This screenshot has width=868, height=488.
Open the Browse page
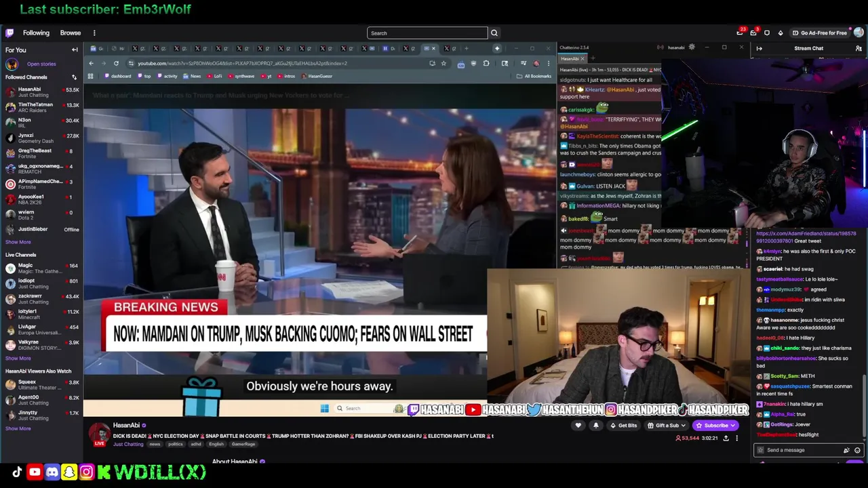pos(71,33)
